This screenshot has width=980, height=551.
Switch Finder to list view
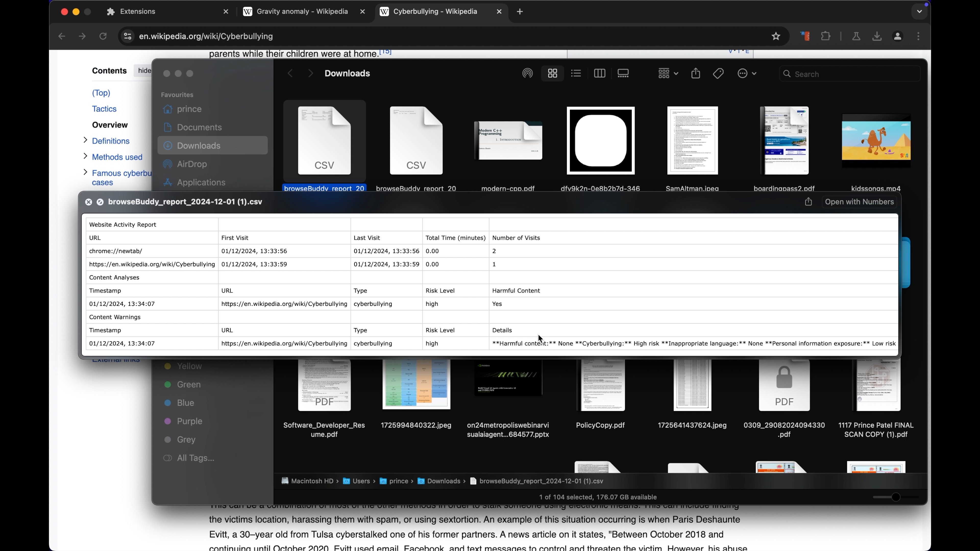(x=576, y=73)
